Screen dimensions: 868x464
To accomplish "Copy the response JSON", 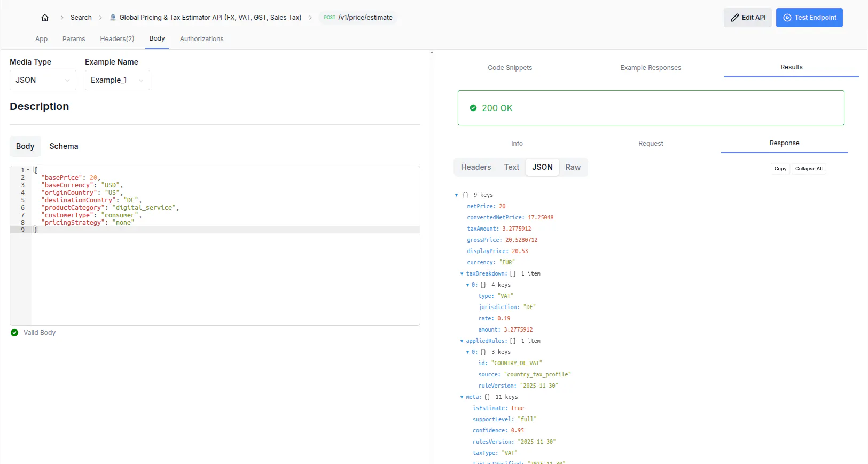I will 780,169.
